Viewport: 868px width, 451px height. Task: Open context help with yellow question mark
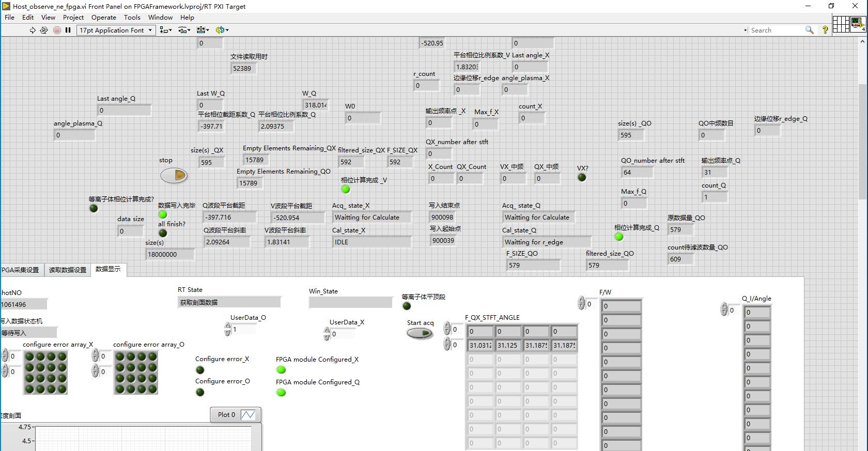coord(825,30)
